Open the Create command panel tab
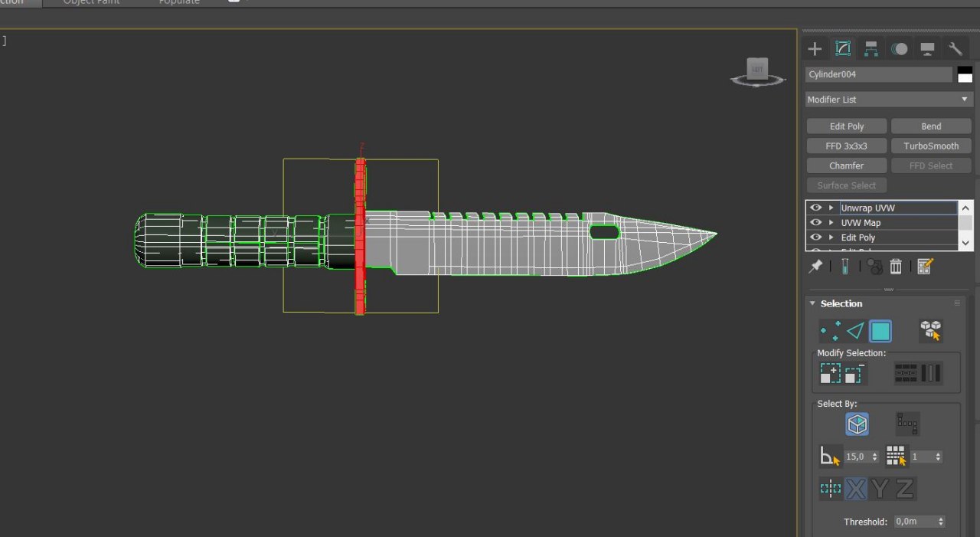The height and width of the screenshot is (537, 980). tap(815, 49)
